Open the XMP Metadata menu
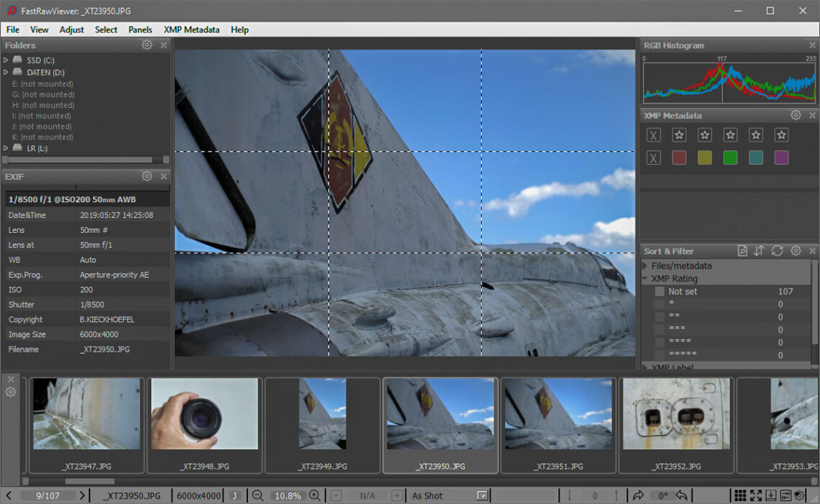820x504 pixels. [191, 29]
